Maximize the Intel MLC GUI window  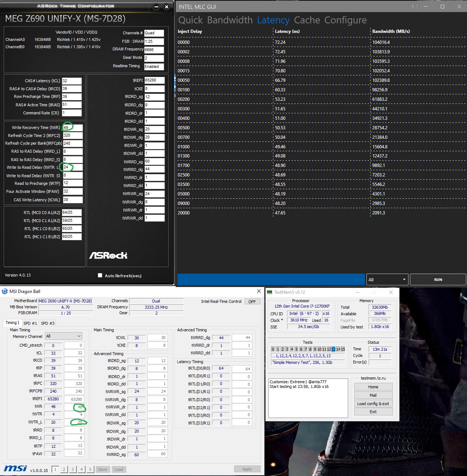442,7
